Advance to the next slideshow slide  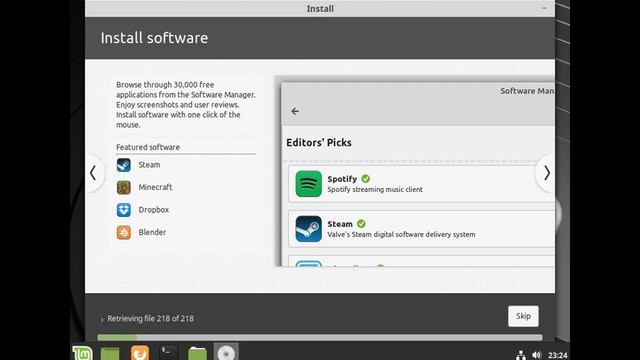pyautogui.click(x=547, y=173)
